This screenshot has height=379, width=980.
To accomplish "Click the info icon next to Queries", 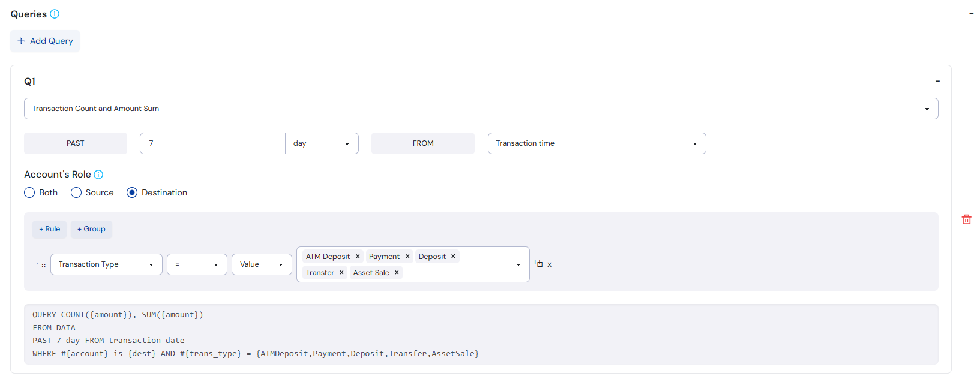I will click(x=55, y=14).
